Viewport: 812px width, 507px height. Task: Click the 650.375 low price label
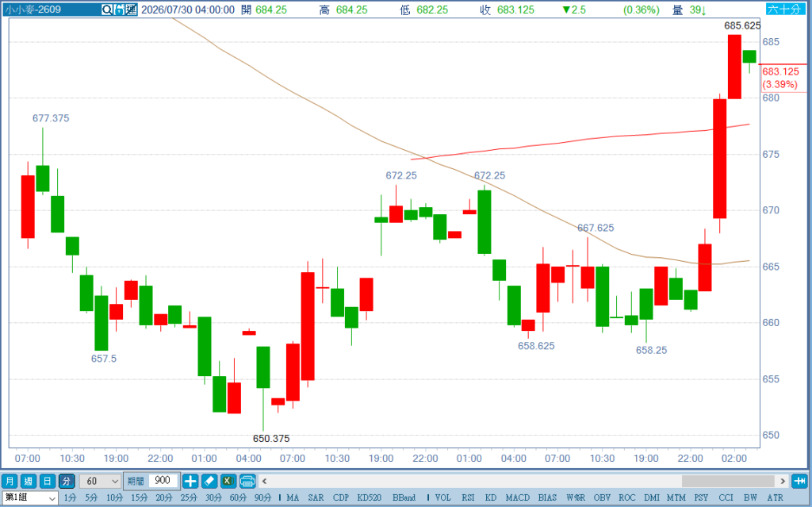click(x=271, y=439)
